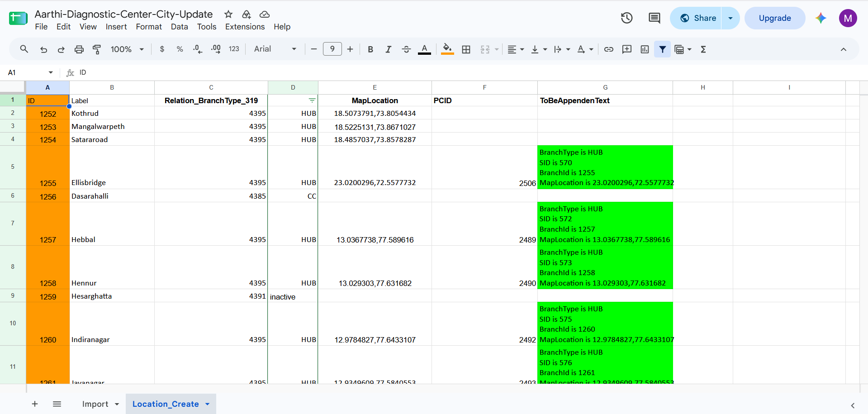Viewport: 868px width, 414px height.
Task: Open horizontal align dropdown
Action: tap(516, 49)
